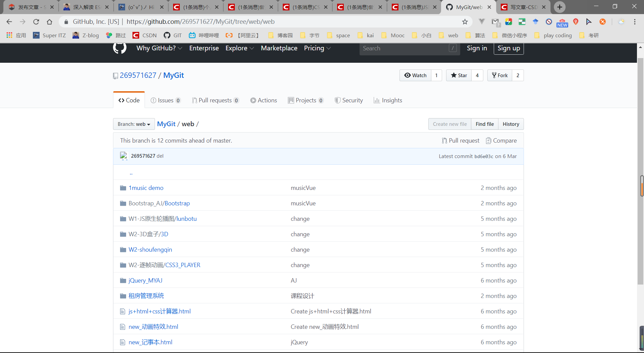
Task: View commit History
Action: (511, 124)
